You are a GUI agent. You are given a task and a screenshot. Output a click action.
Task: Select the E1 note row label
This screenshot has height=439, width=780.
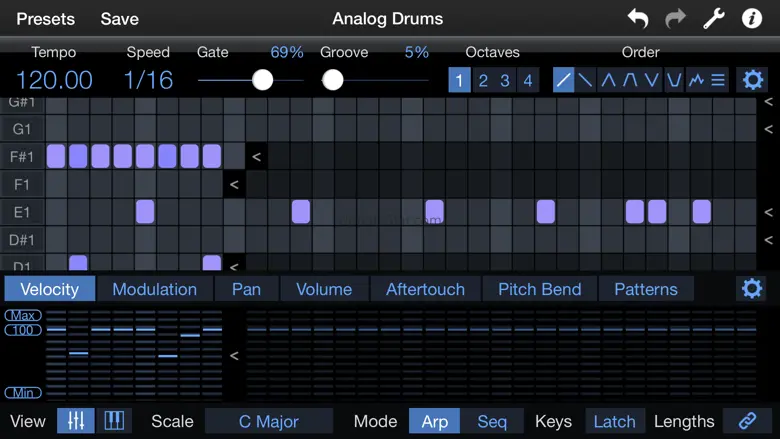22,212
